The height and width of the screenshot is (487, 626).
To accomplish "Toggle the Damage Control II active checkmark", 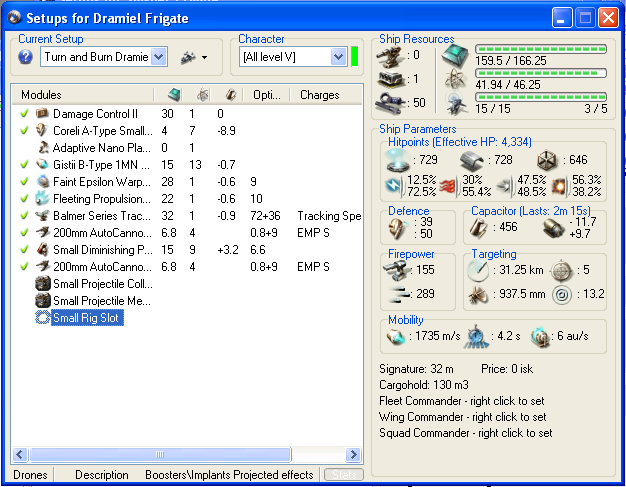I will pyautogui.click(x=24, y=114).
